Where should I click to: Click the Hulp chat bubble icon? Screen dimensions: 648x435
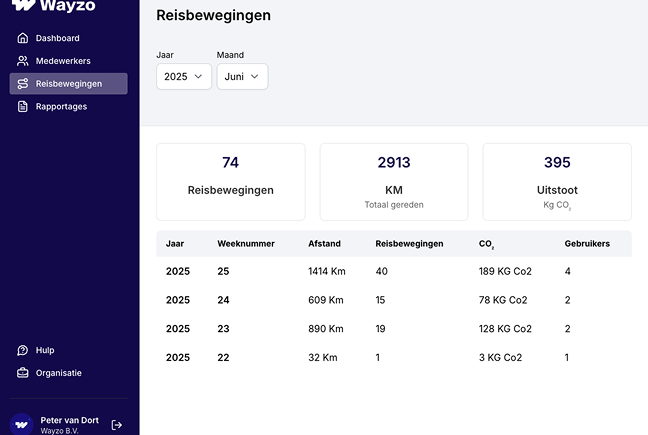click(x=23, y=350)
